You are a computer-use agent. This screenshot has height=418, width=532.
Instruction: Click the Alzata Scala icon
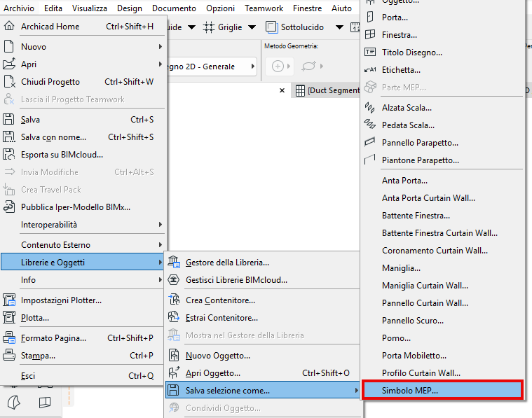(x=369, y=107)
